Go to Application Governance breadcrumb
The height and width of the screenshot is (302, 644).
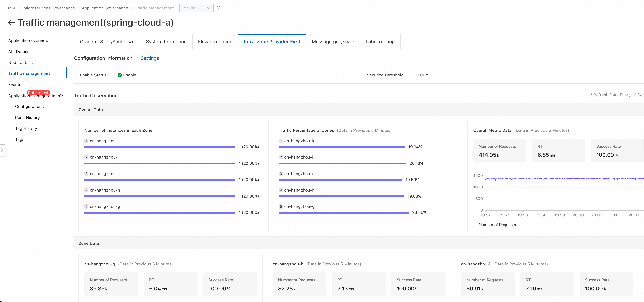[105, 8]
